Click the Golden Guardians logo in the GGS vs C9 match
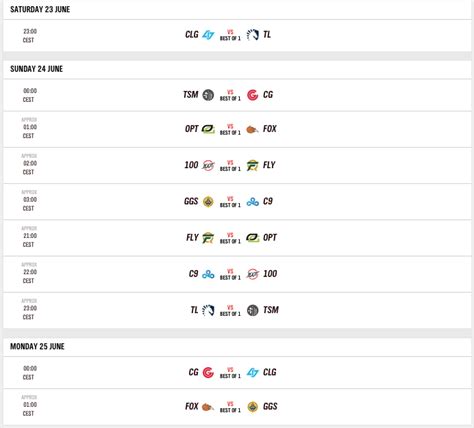 (x=208, y=202)
